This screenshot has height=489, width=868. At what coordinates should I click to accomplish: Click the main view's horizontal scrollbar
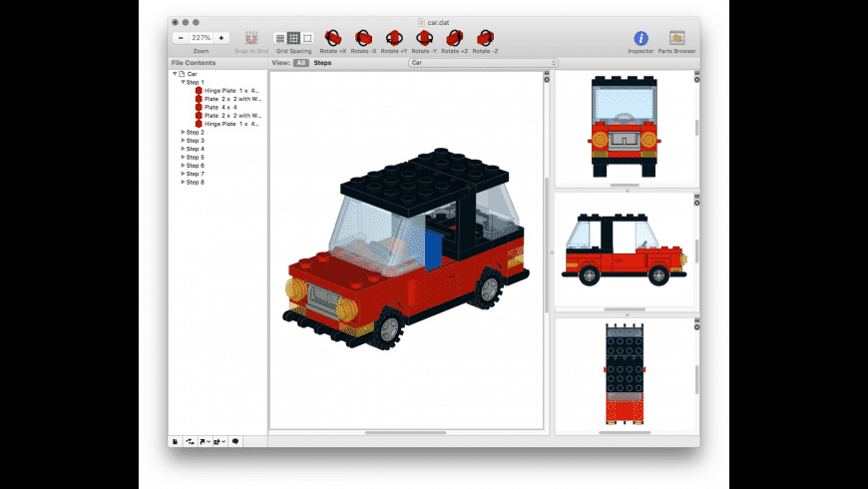pyautogui.click(x=406, y=432)
